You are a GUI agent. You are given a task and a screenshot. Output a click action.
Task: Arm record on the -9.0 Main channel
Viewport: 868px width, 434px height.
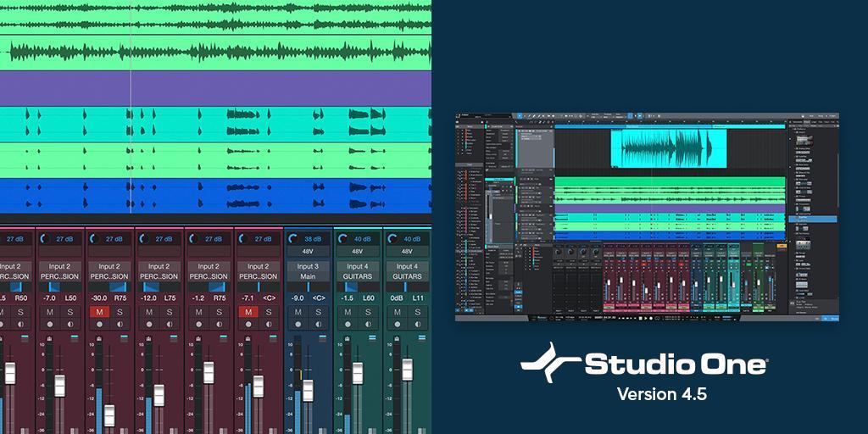coord(298,325)
